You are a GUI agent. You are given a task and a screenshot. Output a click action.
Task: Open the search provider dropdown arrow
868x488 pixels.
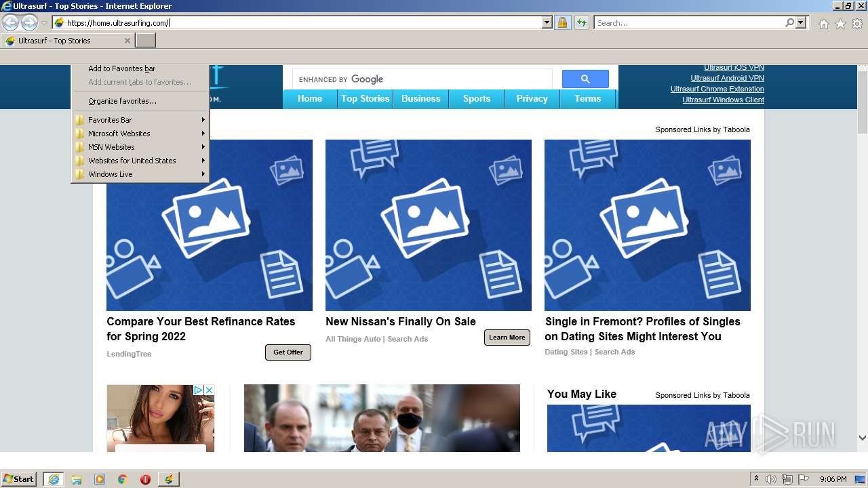tap(801, 23)
